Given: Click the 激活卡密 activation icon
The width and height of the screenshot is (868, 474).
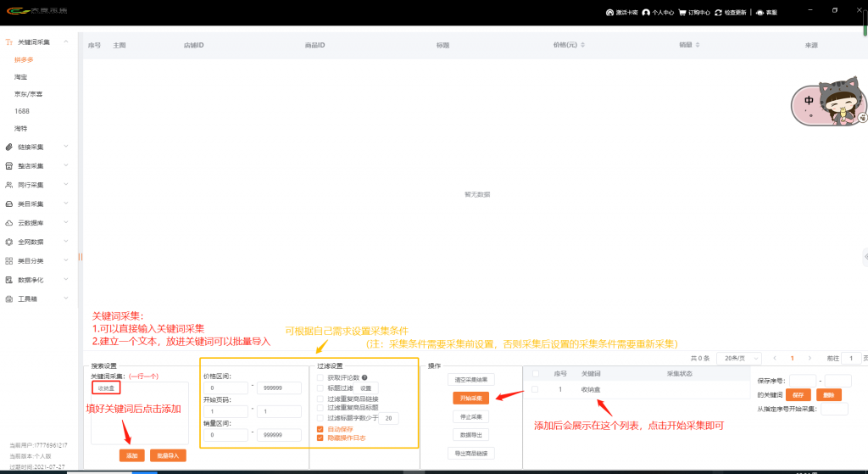Looking at the screenshot, I should coord(609,12).
